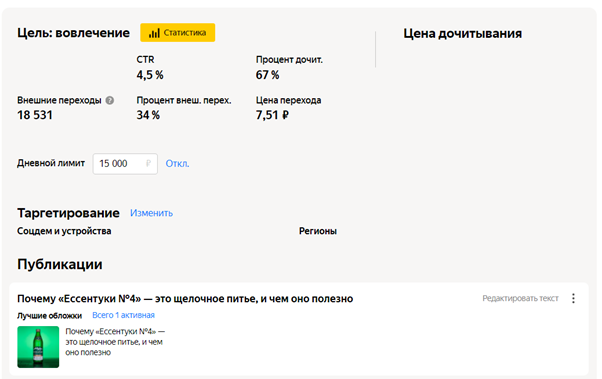Click the Регионы section heading
602x379 pixels.
[318, 231]
